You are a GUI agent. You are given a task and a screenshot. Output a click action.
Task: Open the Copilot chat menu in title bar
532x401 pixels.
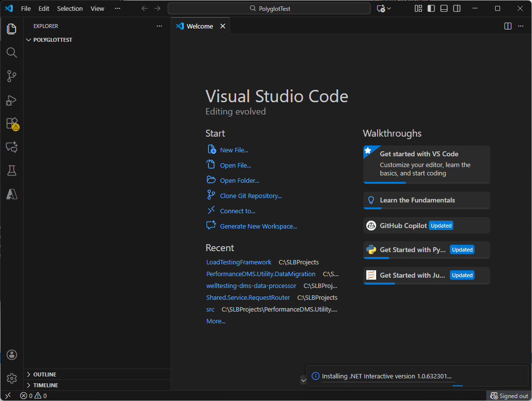pyautogui.click(x=384, y=8)
